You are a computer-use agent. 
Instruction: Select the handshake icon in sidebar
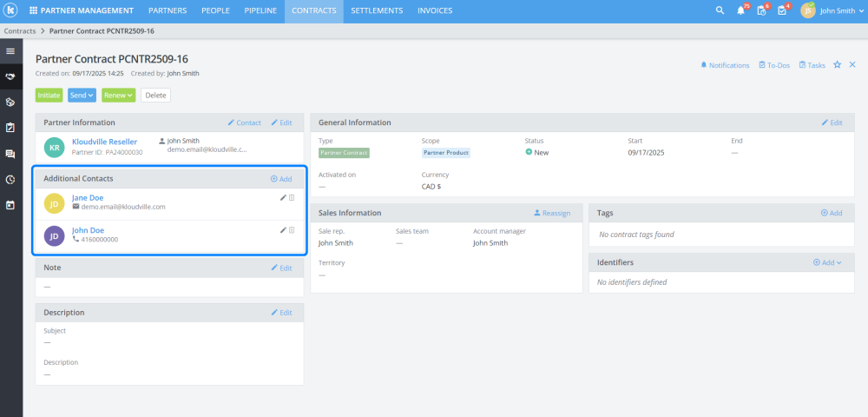tap(10, 76)
